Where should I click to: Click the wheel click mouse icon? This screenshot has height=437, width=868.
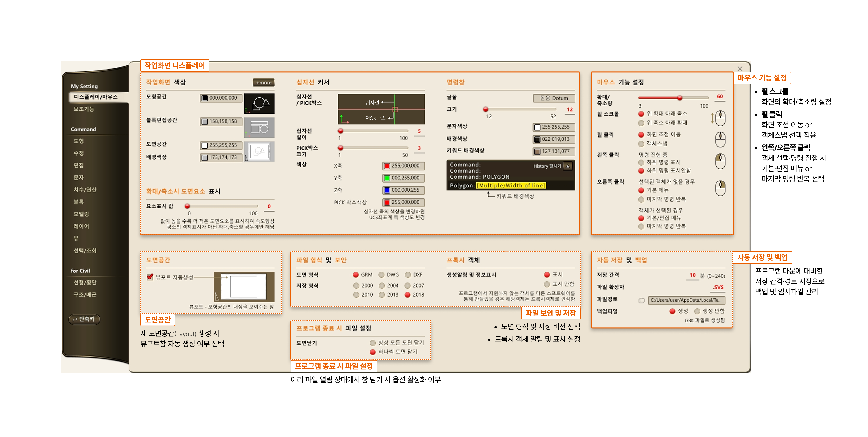point(720,139)
